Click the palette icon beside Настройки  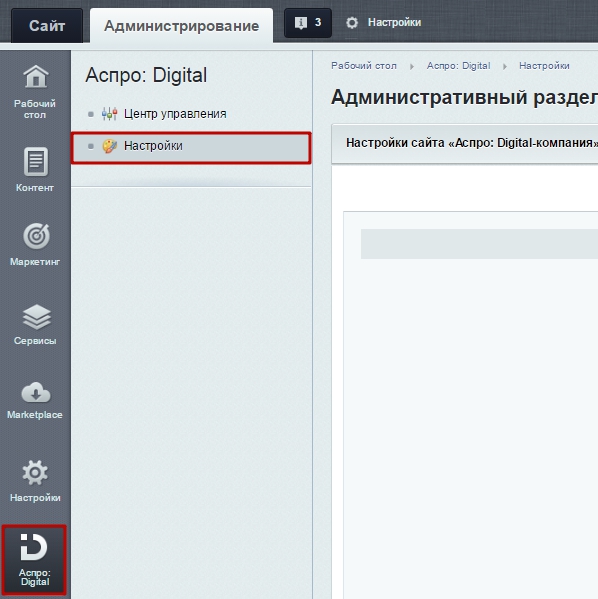(x=110, y=146)
